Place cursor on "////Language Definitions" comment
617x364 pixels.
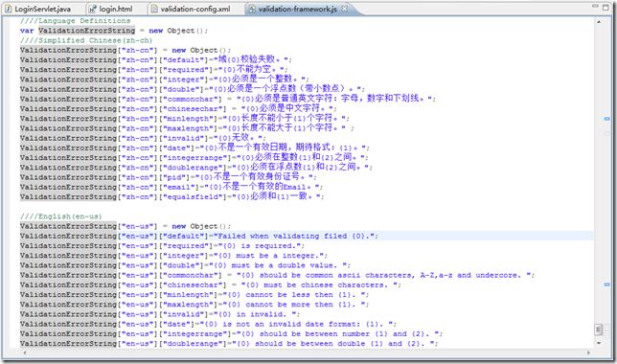pyautogui.click(x=75, y=21)
